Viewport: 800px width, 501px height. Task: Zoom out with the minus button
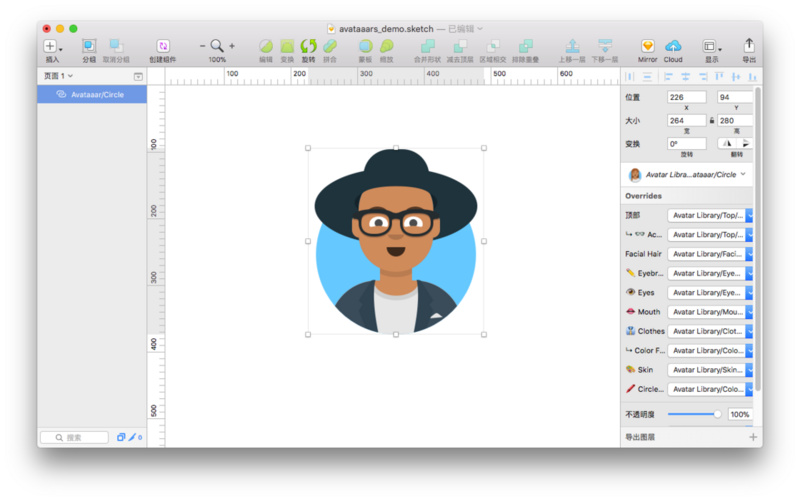pos(202,46)
